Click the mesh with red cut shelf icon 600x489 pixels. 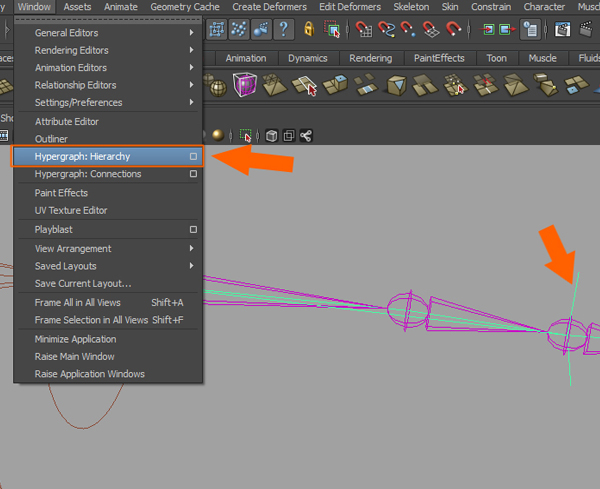click(486, 85)
